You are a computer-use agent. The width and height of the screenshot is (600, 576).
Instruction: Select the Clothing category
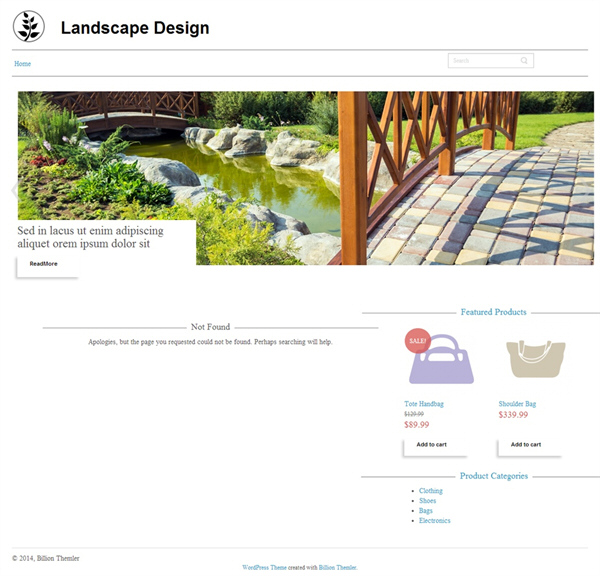pos(430,491)
